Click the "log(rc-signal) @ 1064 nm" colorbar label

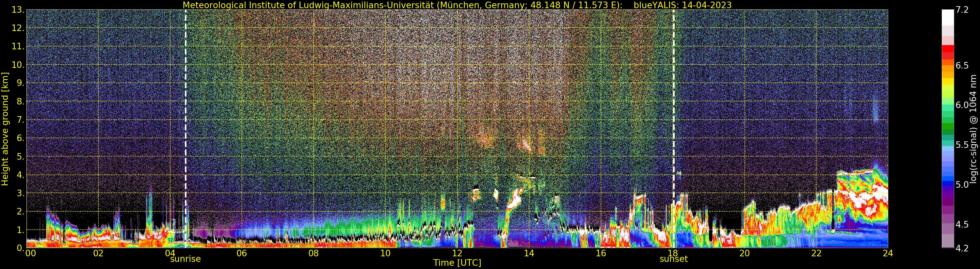973,129
